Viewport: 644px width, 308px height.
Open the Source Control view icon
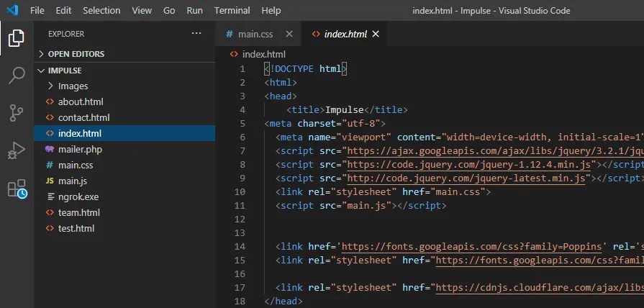tap(17, 113)
